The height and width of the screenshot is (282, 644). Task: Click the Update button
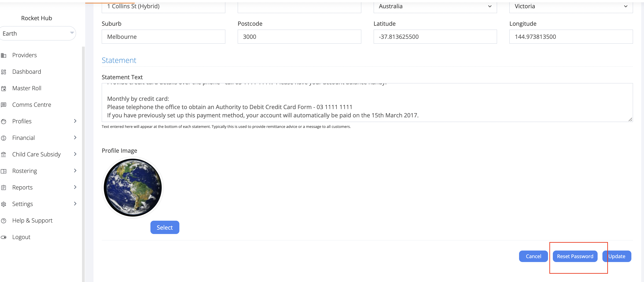coord(616,256)
